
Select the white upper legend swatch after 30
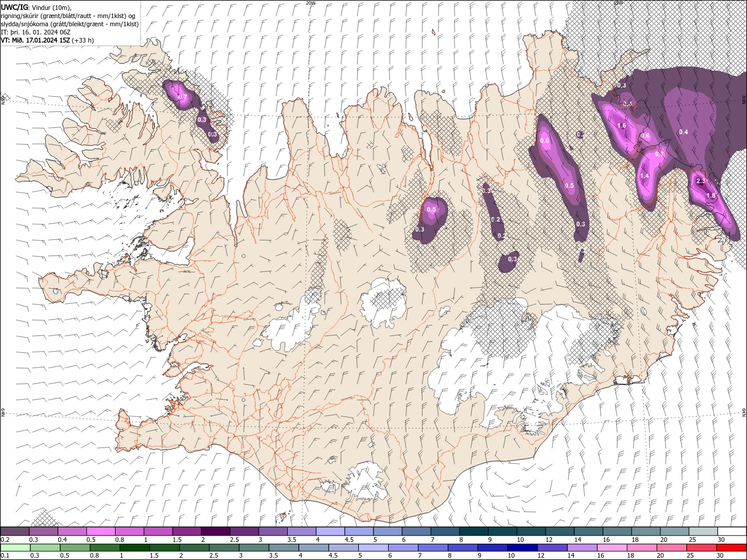[x=732, y=531]
